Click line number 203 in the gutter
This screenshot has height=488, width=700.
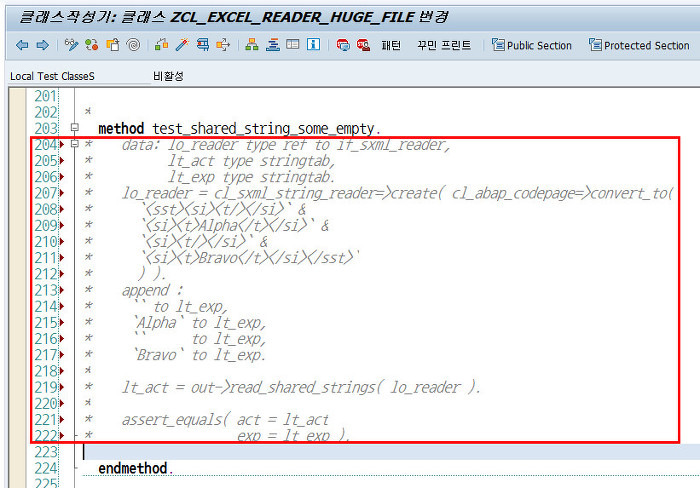[x=46, y=129]
